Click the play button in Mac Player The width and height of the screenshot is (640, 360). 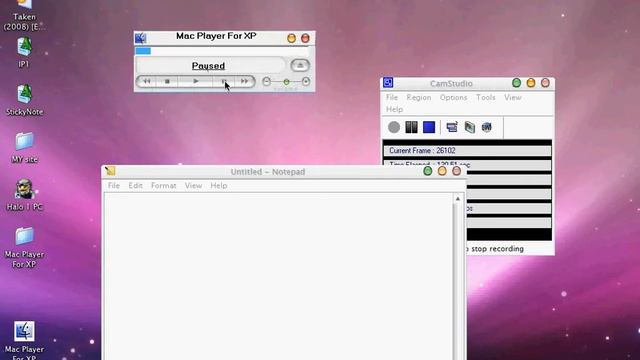point(196,81)
